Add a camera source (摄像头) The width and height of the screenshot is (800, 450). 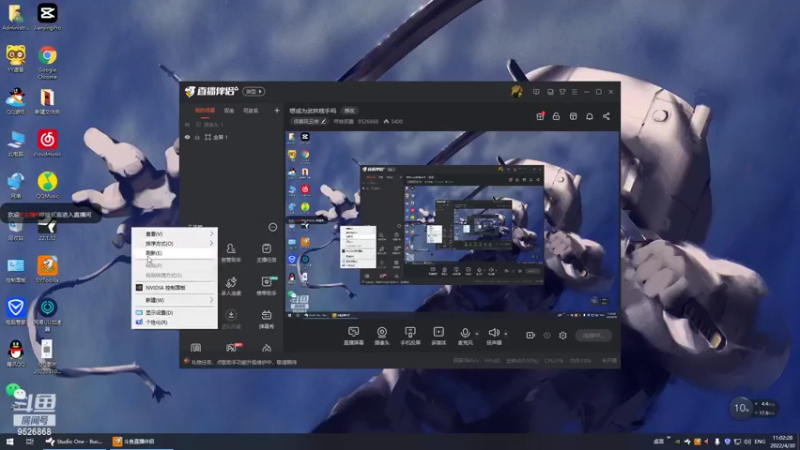coord(382,336)
